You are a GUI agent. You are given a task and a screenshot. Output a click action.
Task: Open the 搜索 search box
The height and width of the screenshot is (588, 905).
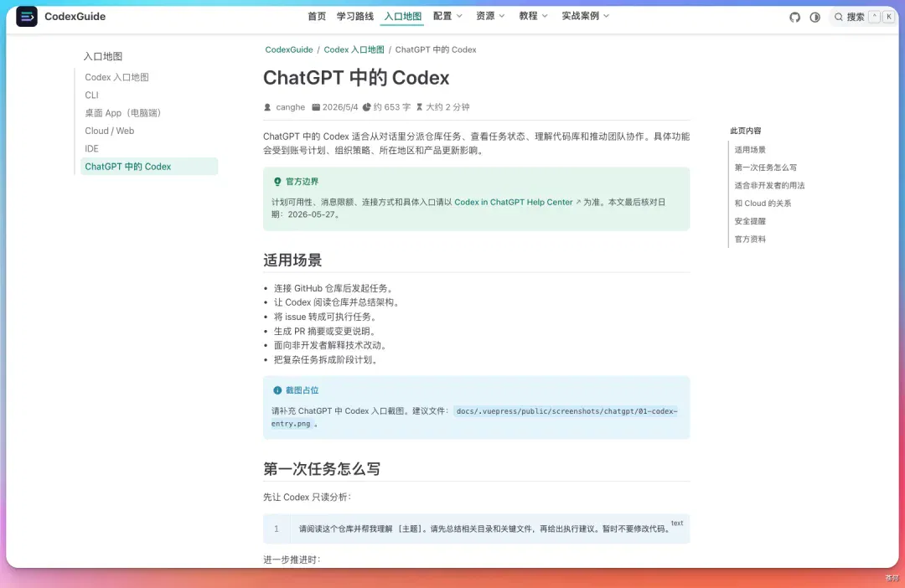[863, 18]
